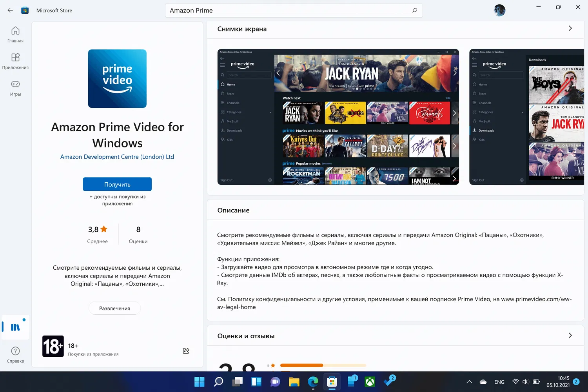The height and width of the screenshot is (392, 588).
Task: Open the Главная home section in the sidebar
Action: pyautogui.click(x=15, y=34)
